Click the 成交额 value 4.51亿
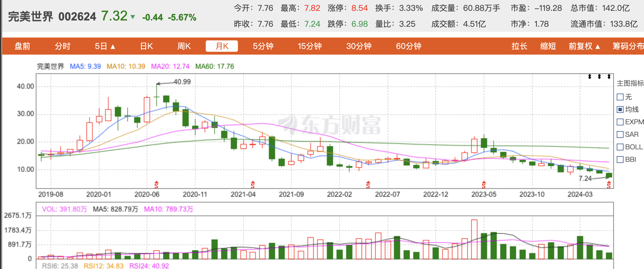Image resolution: width=644 pixels, height=269 pixels. click(475, 24)
